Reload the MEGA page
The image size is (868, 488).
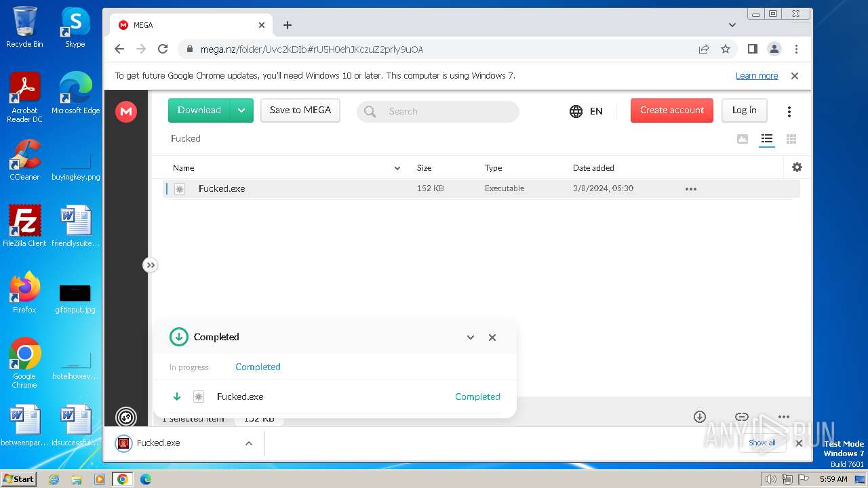tap(163, 49)
